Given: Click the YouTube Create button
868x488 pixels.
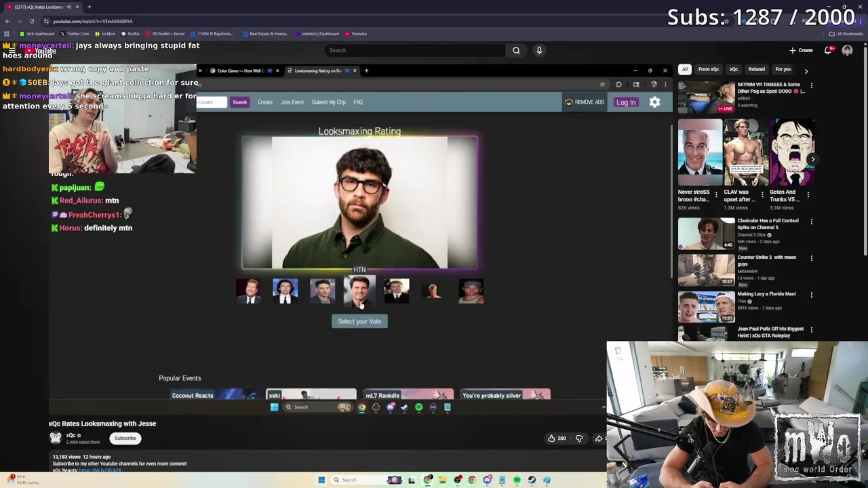Looking at the screenshot, I should (x=801, y=50).
